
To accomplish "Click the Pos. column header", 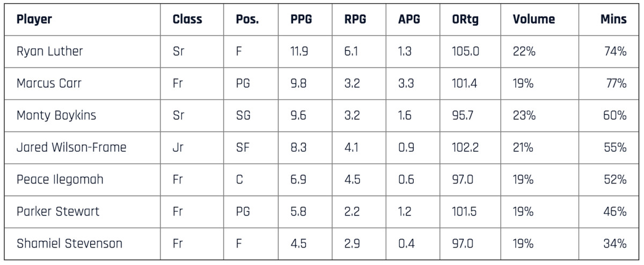I will point(247,19).
